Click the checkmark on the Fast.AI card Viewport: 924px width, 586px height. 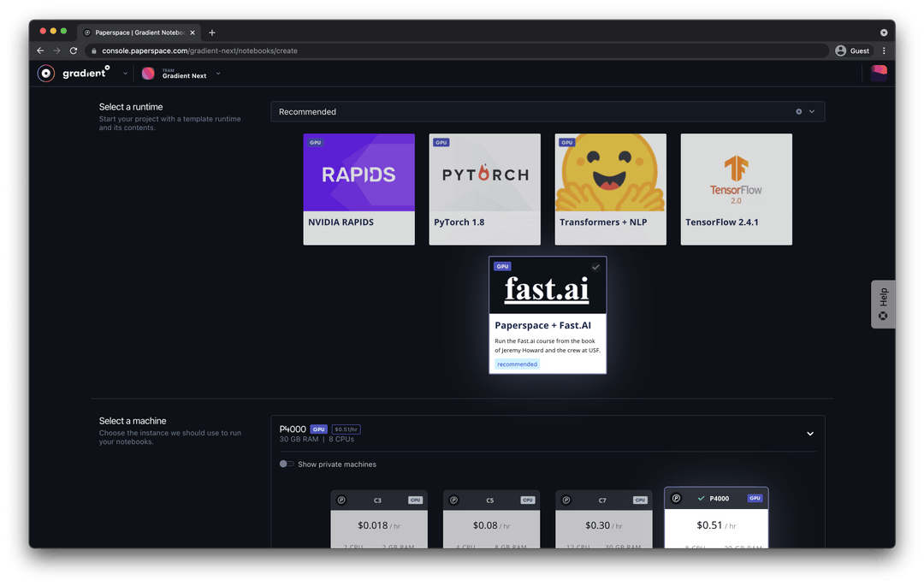595,267
